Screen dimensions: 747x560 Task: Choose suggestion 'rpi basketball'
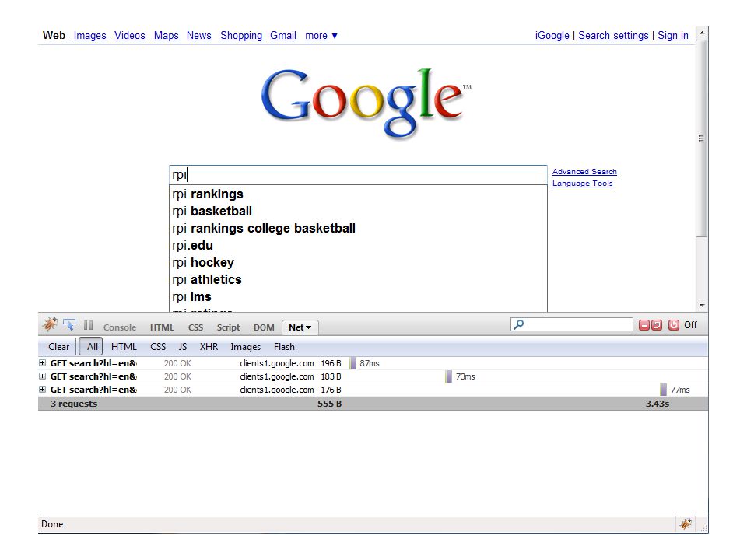point(358,212)
